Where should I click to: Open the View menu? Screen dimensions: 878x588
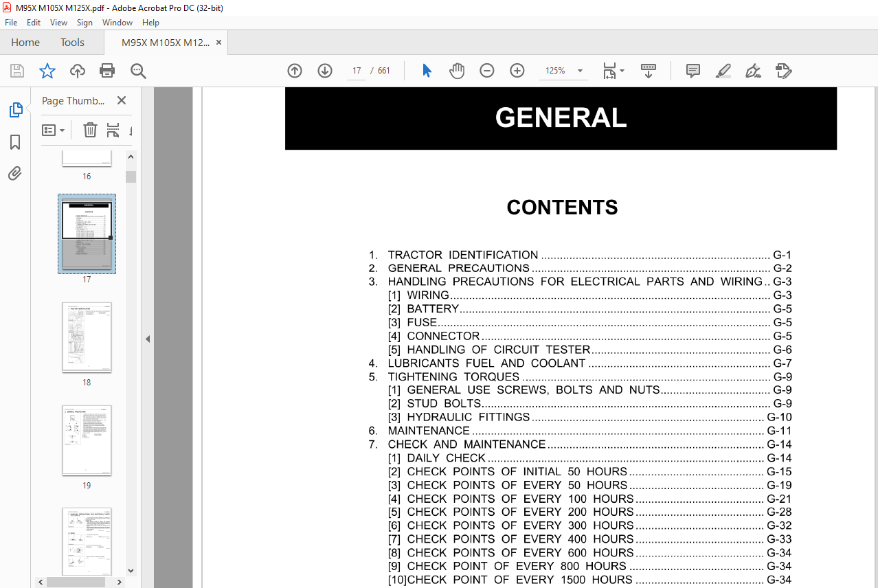point(58,23)
